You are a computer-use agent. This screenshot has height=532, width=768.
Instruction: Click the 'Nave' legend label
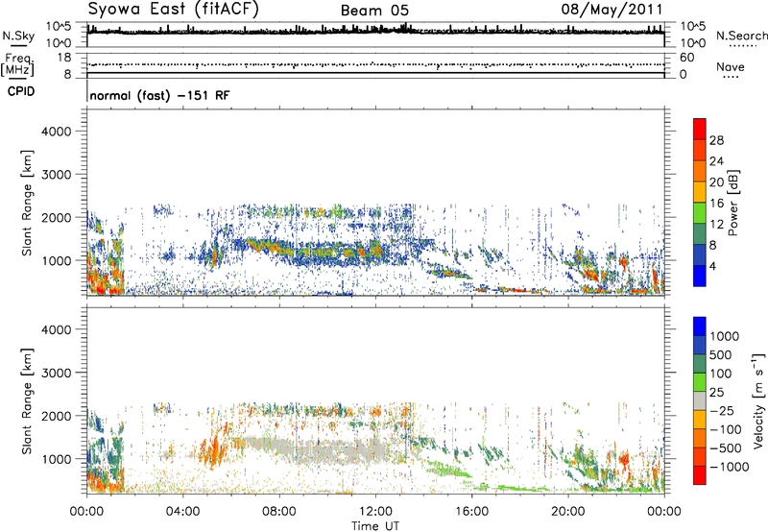[x=731, y=67]
